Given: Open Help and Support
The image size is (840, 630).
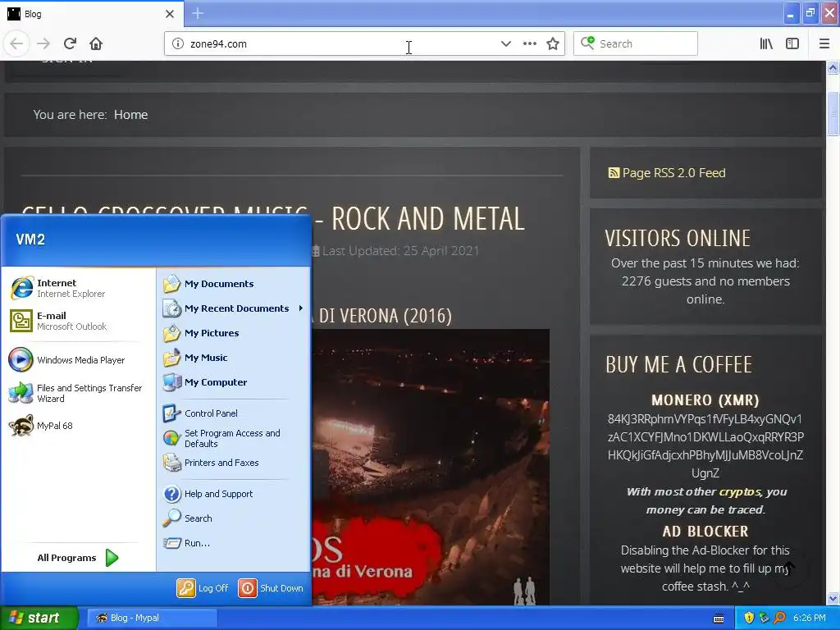Looking at the screenshot, I should coord(234,494).
